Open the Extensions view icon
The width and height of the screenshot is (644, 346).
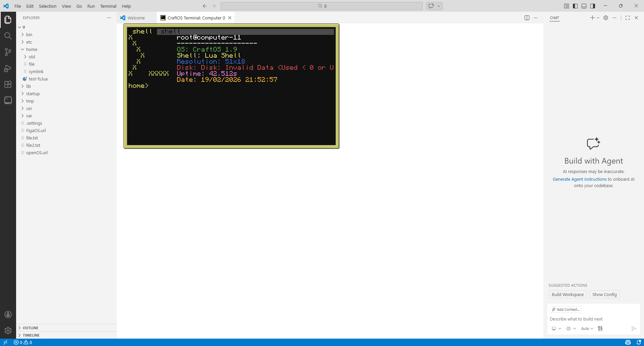(8, 84)
